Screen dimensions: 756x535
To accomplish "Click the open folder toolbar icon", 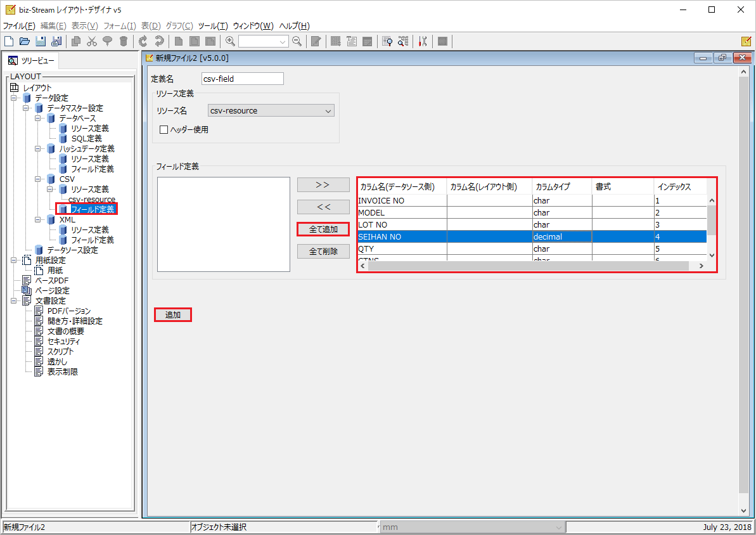I will pyautogui.click(x=25, y=41).
